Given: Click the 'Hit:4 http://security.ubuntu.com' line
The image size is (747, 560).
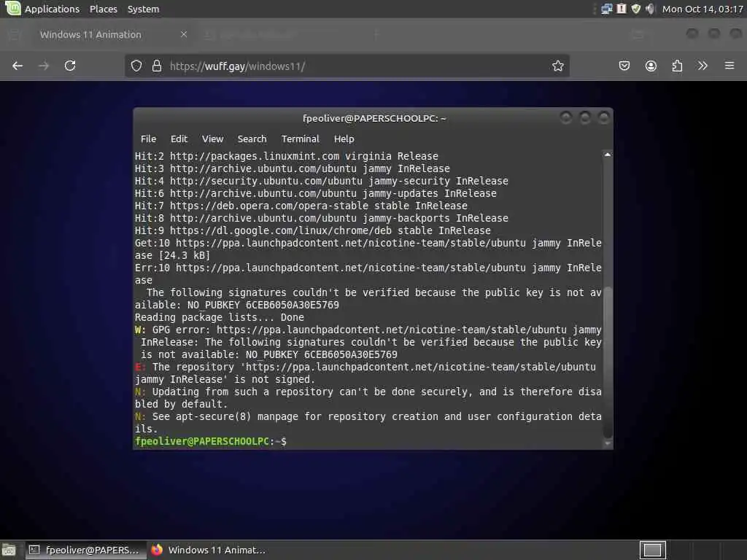Looking at the screenshot, I should coord(322,181).
